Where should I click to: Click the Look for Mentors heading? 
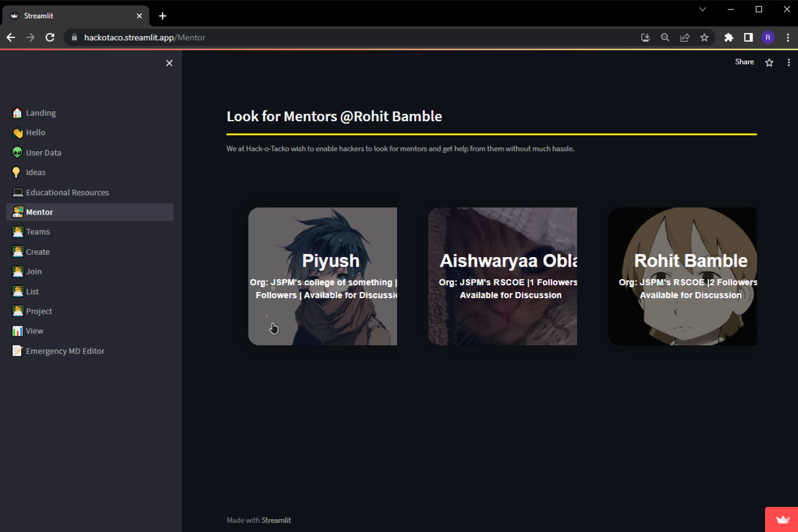(x=334, y=116)
